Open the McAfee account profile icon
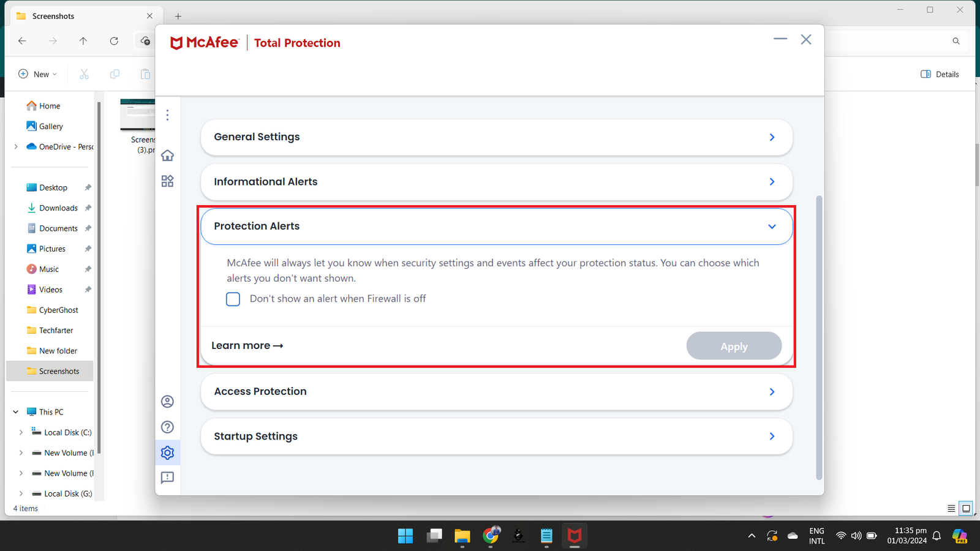Viewport: 980px width, 551px height. click(x=167, y=402)
